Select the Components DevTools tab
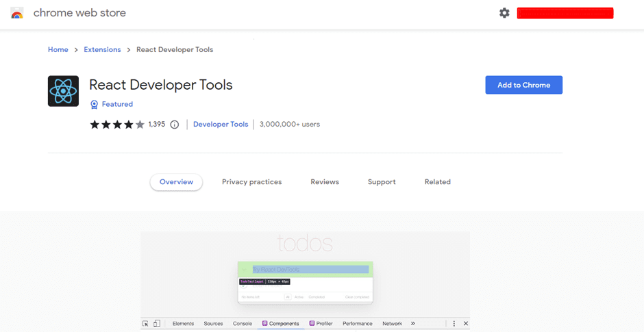 point(281,323)
